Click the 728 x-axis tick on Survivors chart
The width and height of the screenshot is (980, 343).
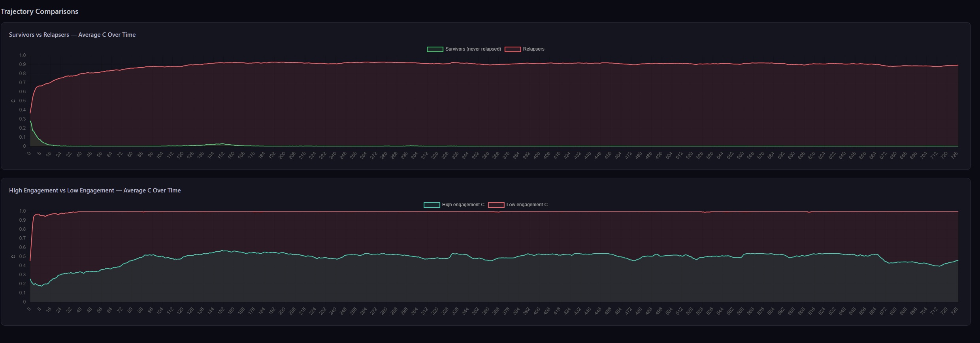pyautogui.click(x=954, y=155)
